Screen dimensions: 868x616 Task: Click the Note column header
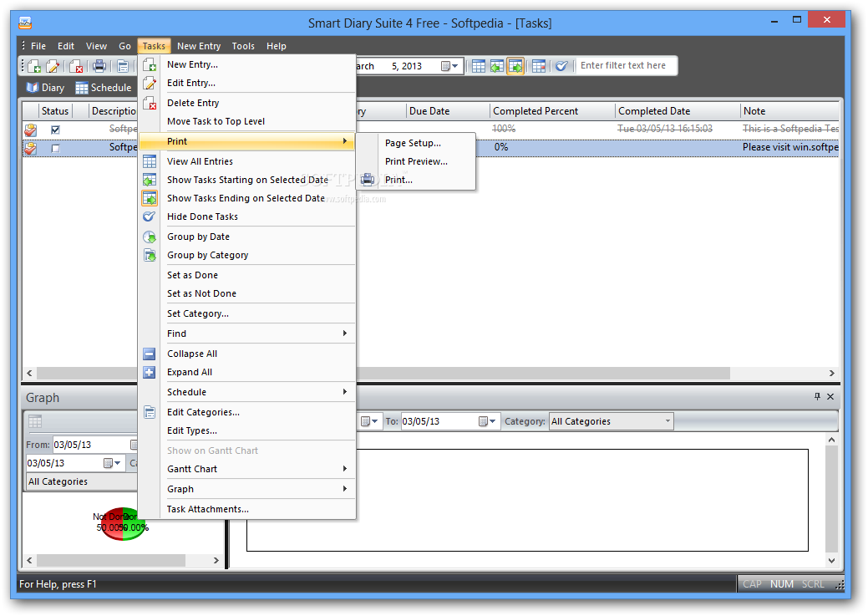789,111
